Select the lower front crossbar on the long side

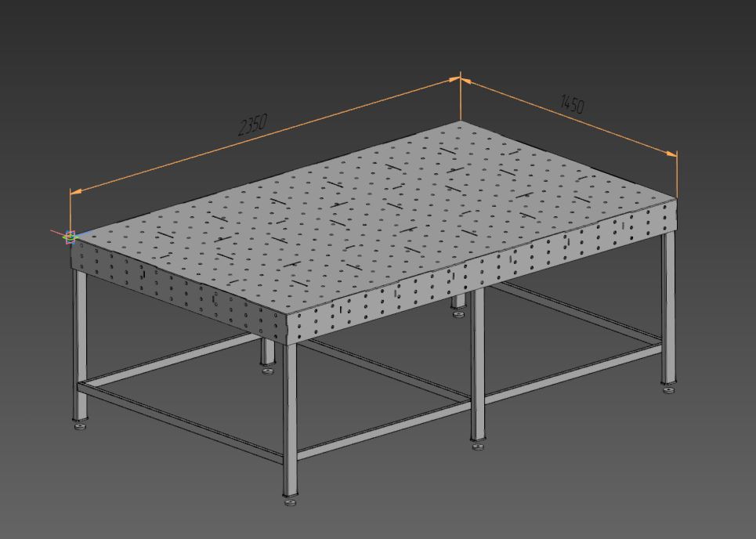[x=384, y=428]
